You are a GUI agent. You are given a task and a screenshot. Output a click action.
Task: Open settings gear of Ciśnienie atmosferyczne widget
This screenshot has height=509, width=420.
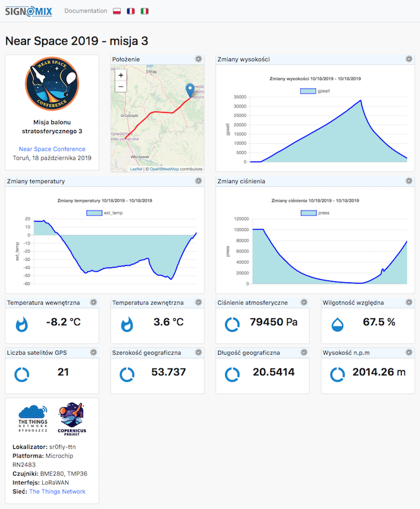point(304,302)
